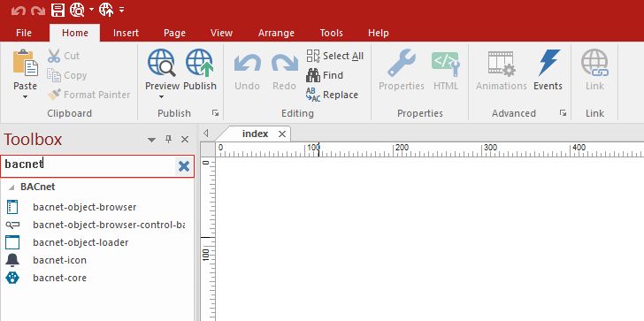Switch to the View ribbon tab
Image resolution: width=644 pixels, height=321 pixels.
[x=221, y=34]
